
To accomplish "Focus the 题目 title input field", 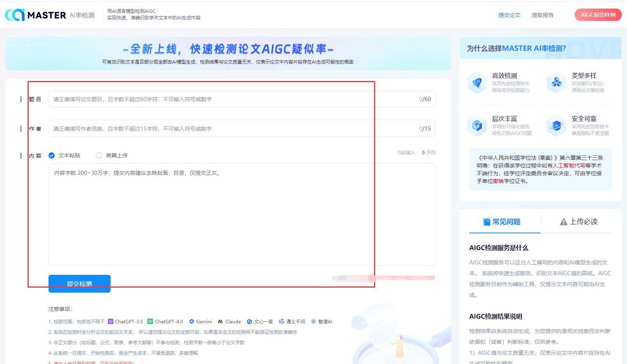I will pyautogui.click(x=242, y=99).
